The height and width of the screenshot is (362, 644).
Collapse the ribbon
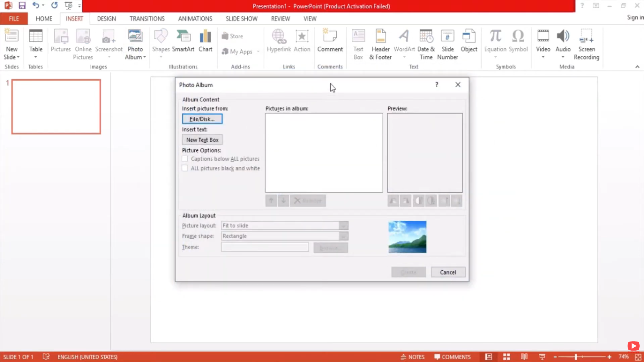pos(637,67)
